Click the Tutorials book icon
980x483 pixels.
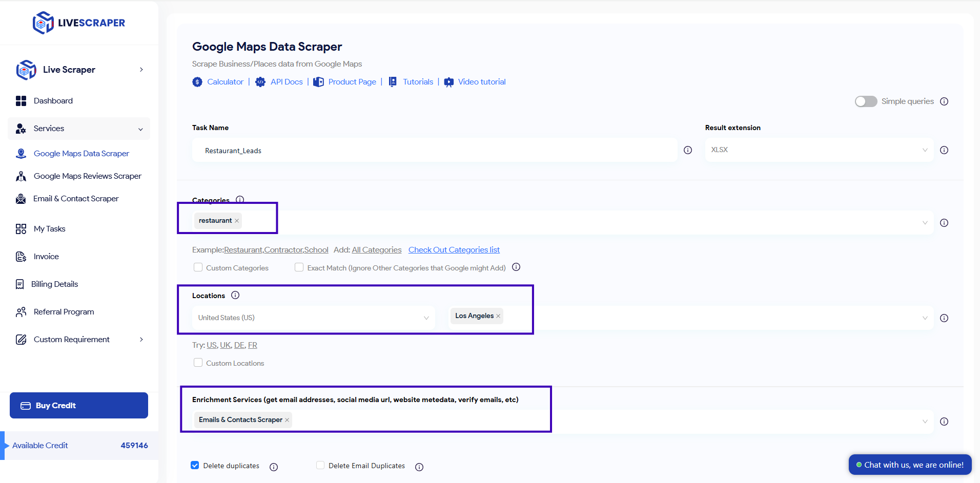(x=393, y=82)
